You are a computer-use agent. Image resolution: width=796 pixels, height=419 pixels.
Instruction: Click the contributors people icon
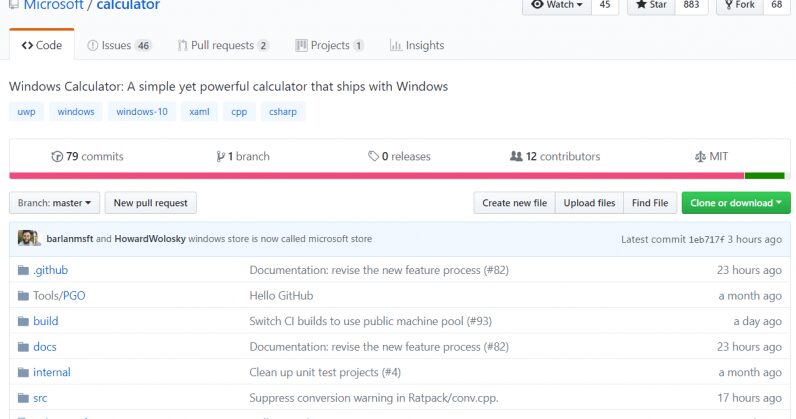pos(516,157)
